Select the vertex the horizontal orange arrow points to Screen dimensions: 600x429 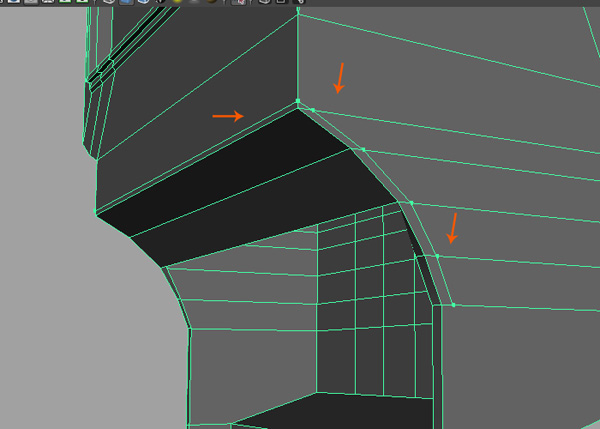pyautogui.click(x=297, y=102)
